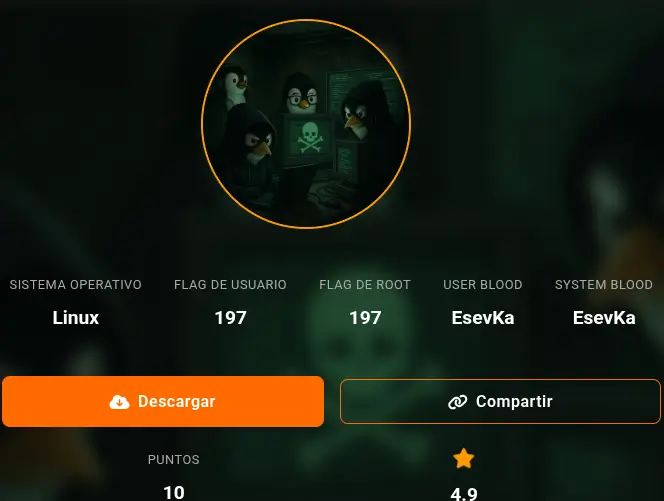Open the circular penguin hackers avatar image
The height and width of the screenshot is (501, 664).
click(x=306, y=124)
